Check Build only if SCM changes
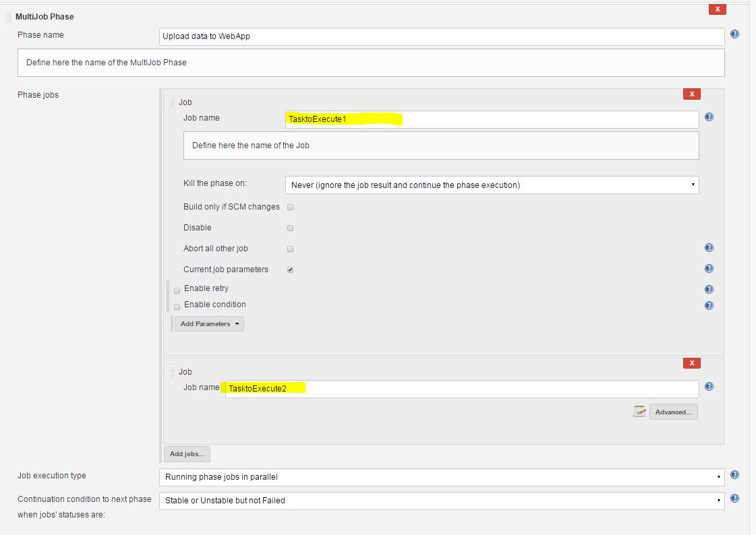The height and width of the screenshot is (535, 756). [x=290, y=207]
